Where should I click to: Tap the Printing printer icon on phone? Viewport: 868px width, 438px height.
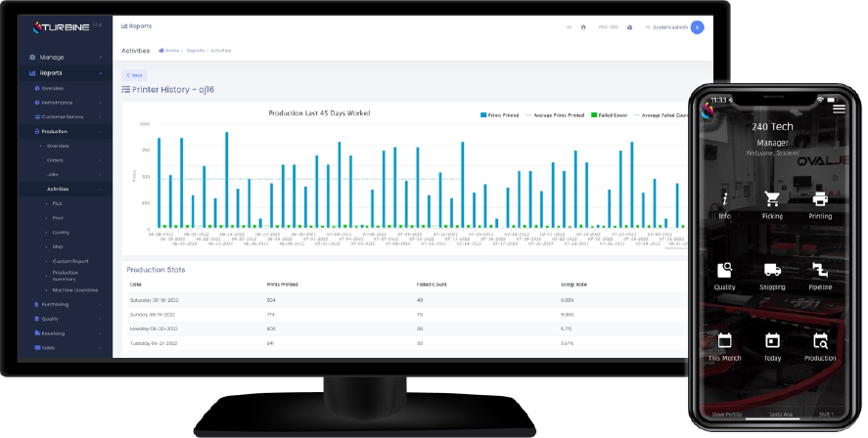click(820, 199)
